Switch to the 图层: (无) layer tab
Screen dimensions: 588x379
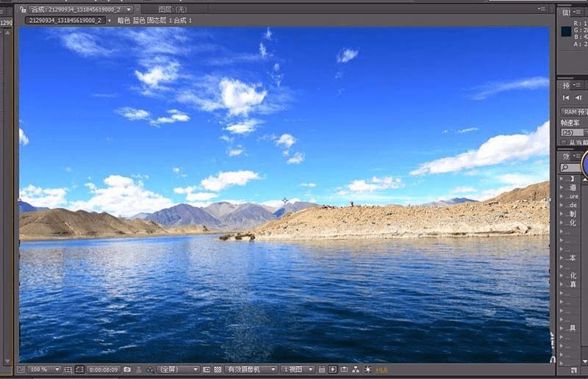coord(173,10)
